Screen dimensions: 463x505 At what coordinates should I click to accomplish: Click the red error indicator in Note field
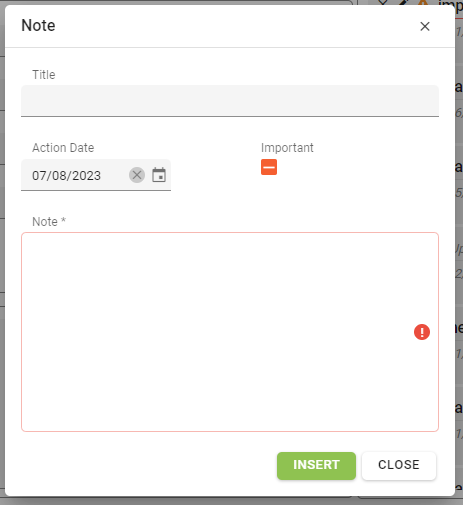(422, 332)
